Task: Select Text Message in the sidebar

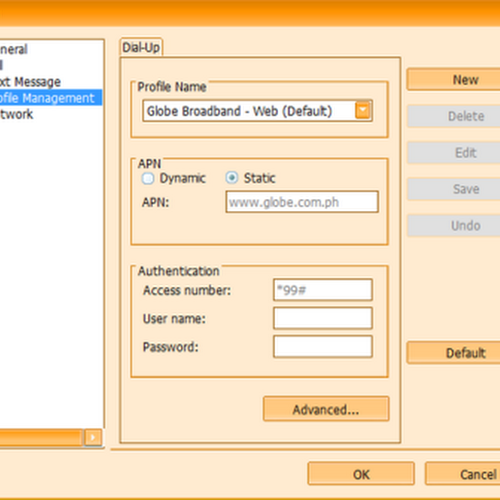Action: [x=30, y=82]
